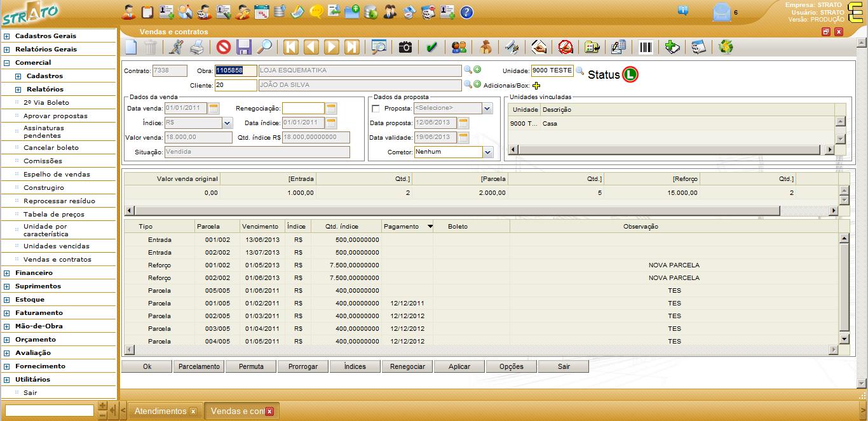Image resolution: width=868 pixels, height=421 pixels.
Task: Go to the first record arrow
Action: point(291,47)
